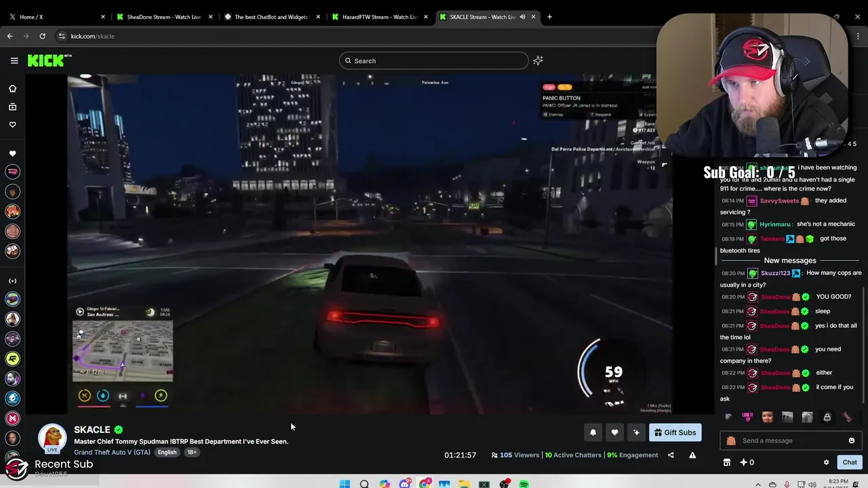Open the chat shop store icon
868x488 pixels.
(727, 462)
